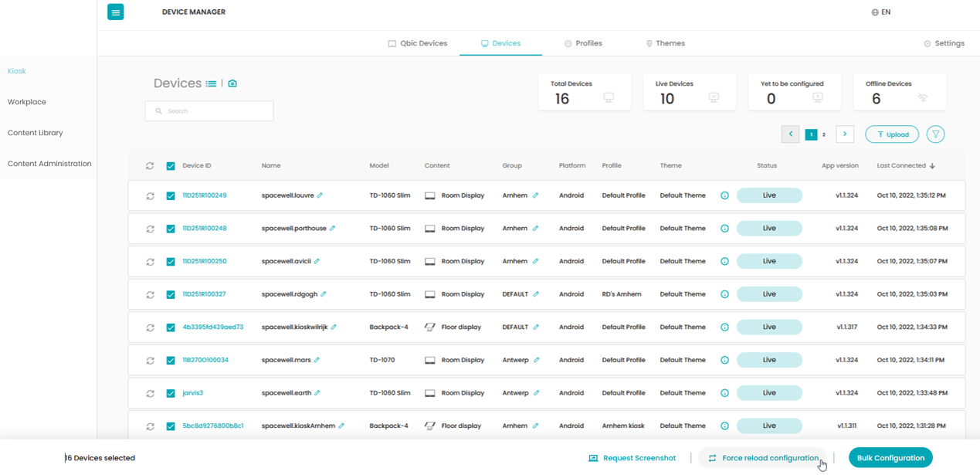This screenshot has height=475, width=980.
Task: Click the camera screenshot view icon
Action: click(232, 83)
